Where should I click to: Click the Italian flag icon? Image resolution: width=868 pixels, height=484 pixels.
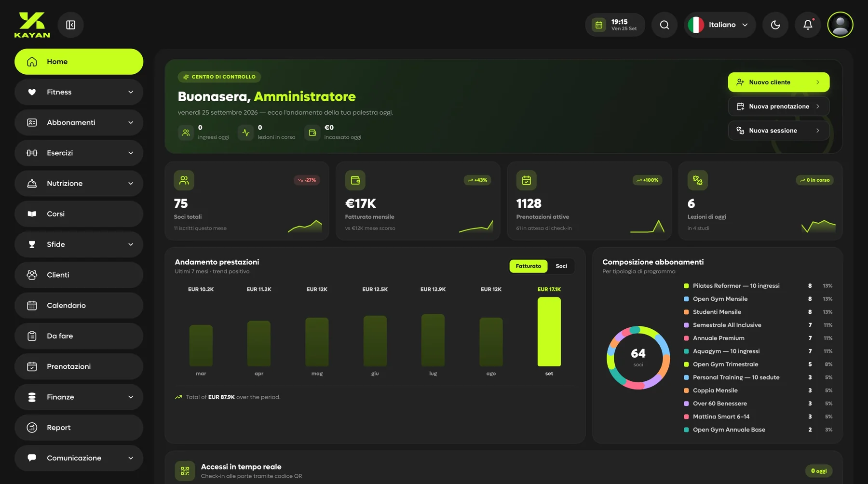(x=696, y=25)
